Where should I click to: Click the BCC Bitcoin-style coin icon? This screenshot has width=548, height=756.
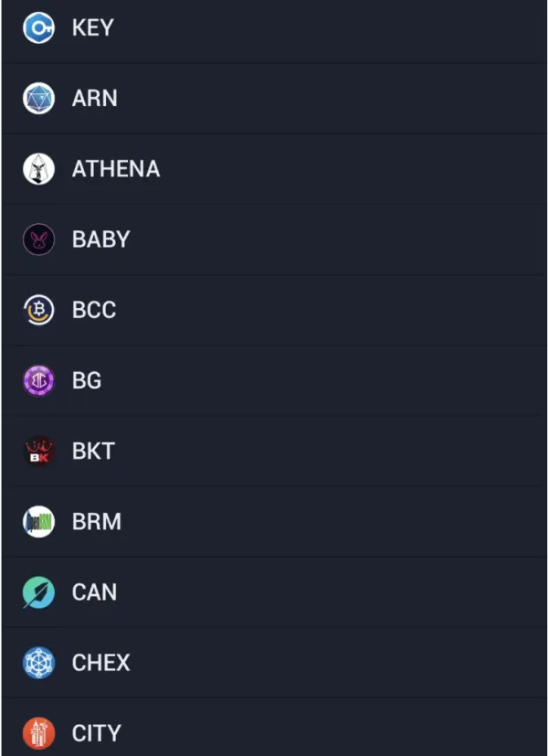pyautogui.click(x=38, y=310)
